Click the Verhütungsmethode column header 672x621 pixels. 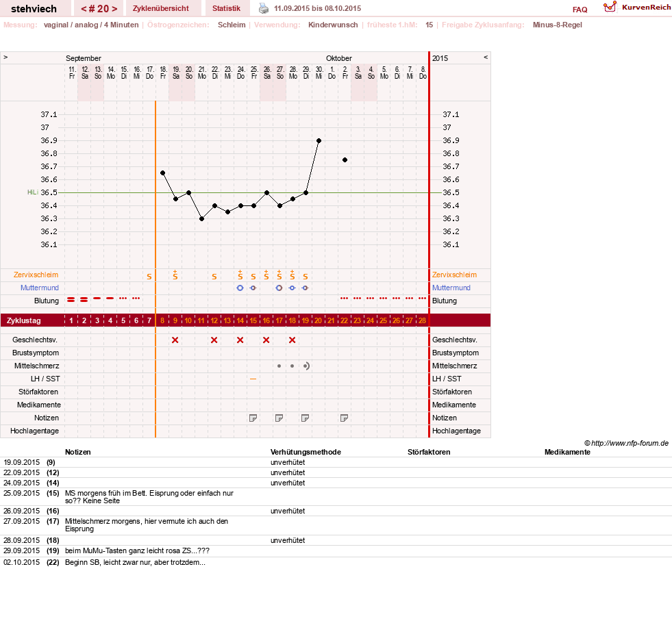[x=306, y=453]
